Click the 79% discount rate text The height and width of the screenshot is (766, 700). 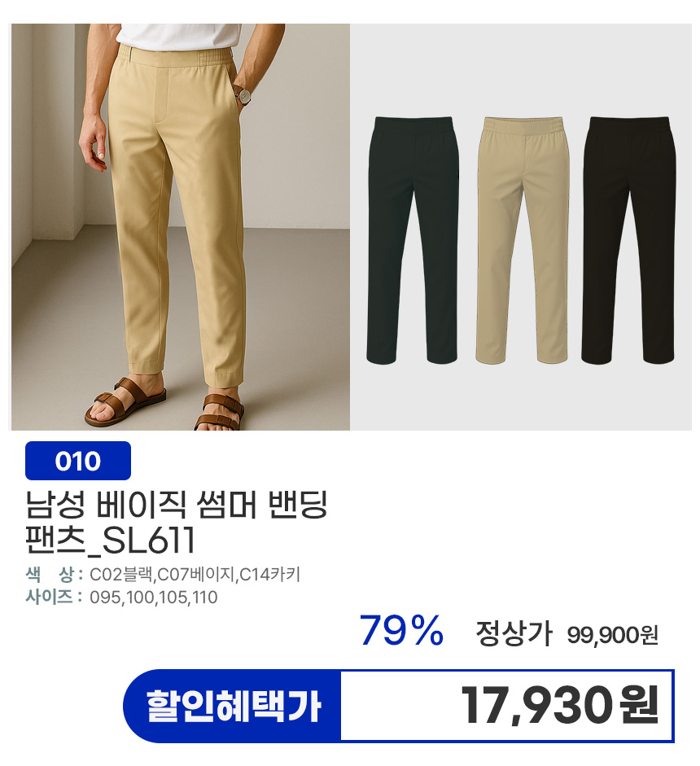[x=401, y=631]
